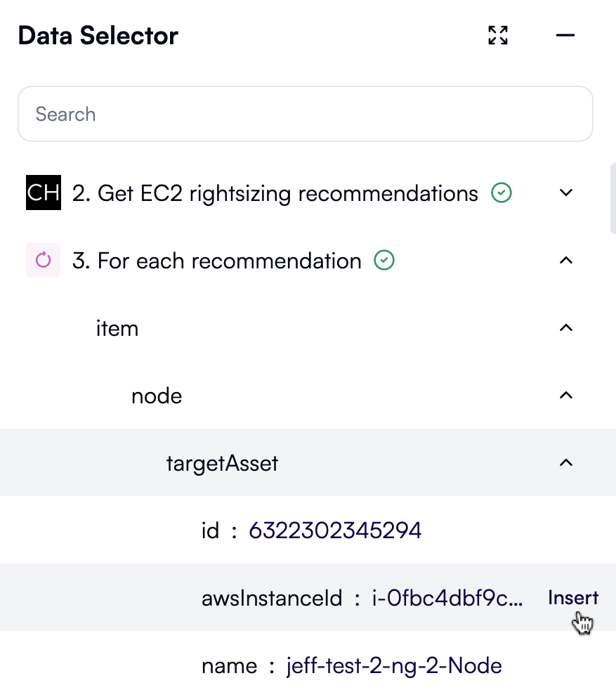Click the fullscreen expand icon
Viewport: 616px width, 697px height.
click(498, 35)
